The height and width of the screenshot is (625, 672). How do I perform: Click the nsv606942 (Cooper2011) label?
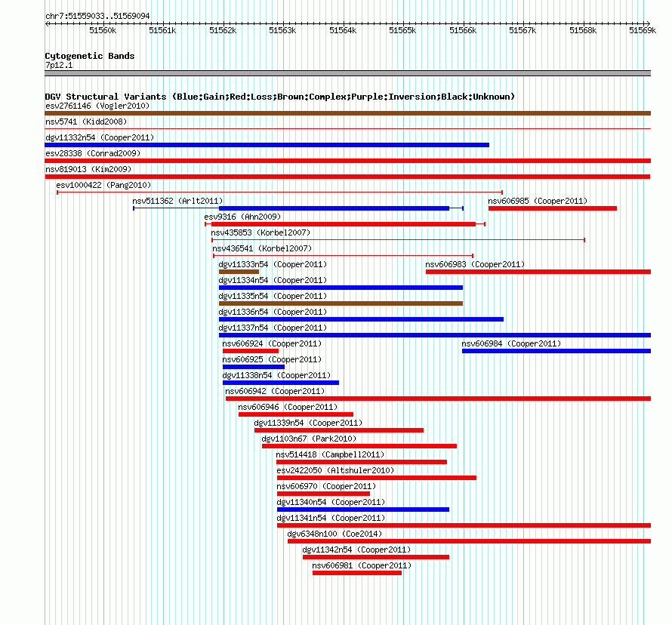[x=275, y=391]
